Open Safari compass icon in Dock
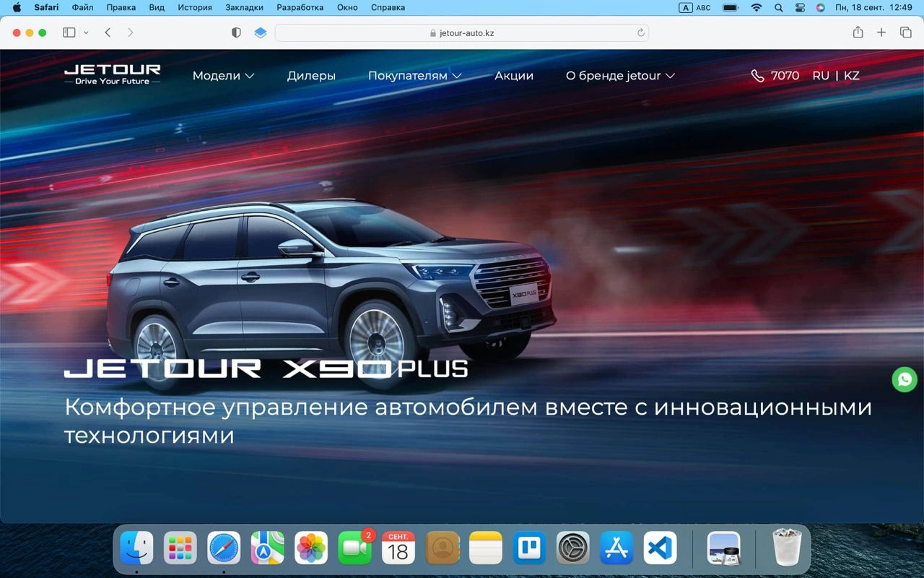The height and width of the screenshot is (578, 924). (224, 548)
